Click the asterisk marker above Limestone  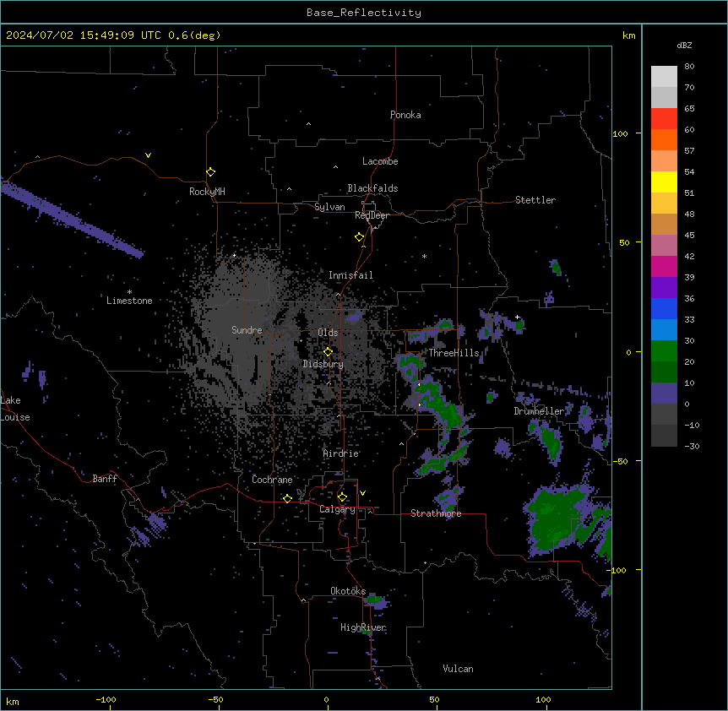pos(129,292)
